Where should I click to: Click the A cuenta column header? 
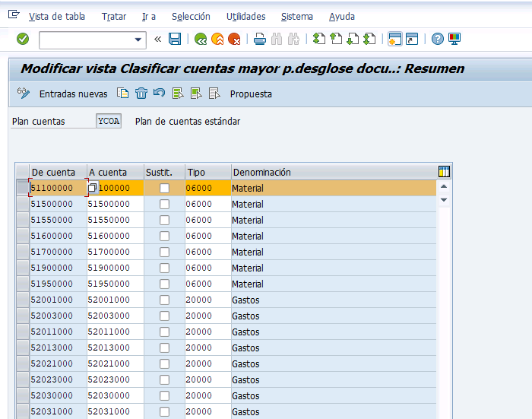(116, 172)
